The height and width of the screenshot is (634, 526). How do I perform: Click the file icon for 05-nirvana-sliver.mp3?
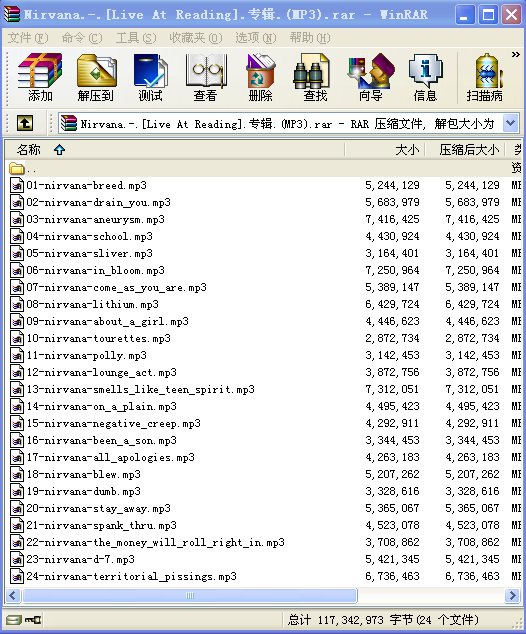coord(17,253)
